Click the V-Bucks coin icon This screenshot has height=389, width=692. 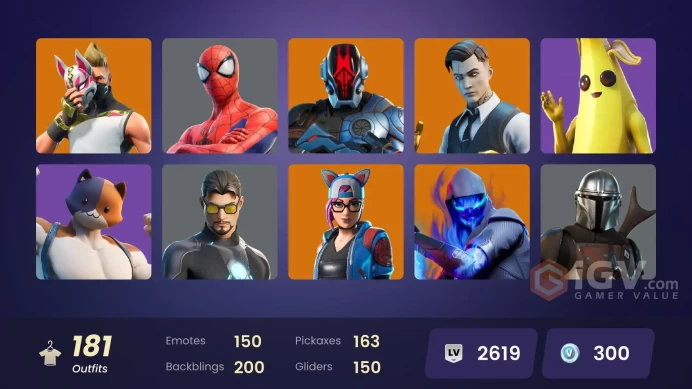coord(570,353)
